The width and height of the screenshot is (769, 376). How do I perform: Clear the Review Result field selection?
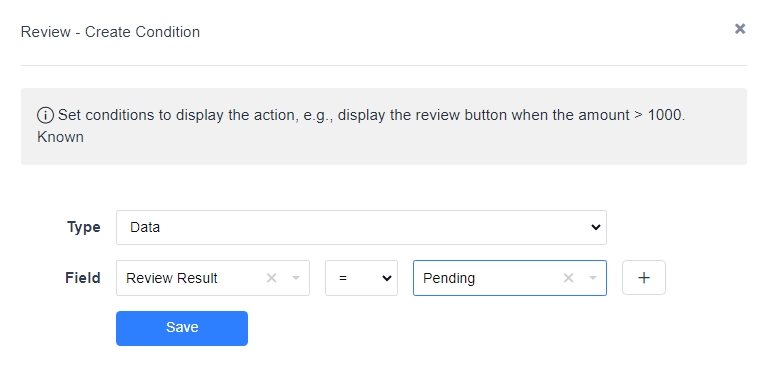[x=271, y=278]
